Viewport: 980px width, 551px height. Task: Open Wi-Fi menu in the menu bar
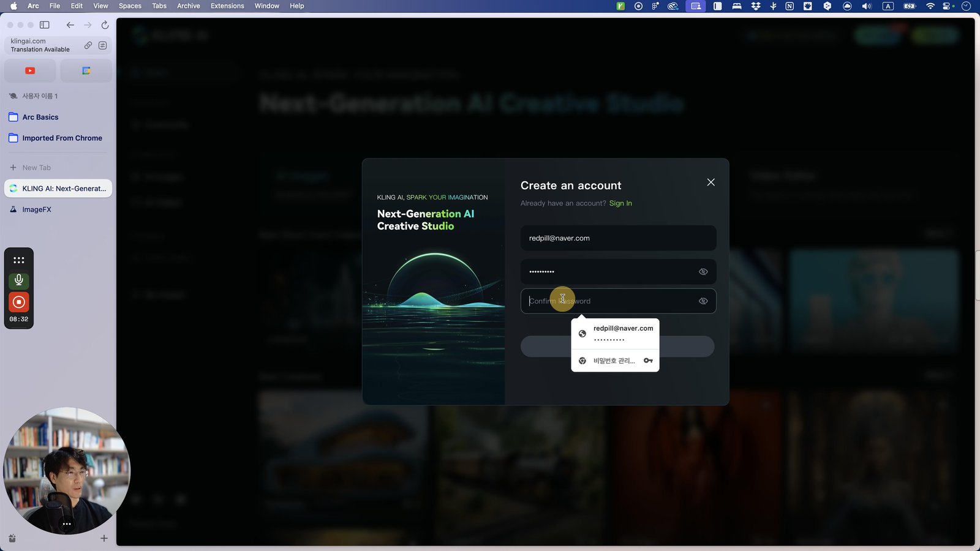click(930, 6)
